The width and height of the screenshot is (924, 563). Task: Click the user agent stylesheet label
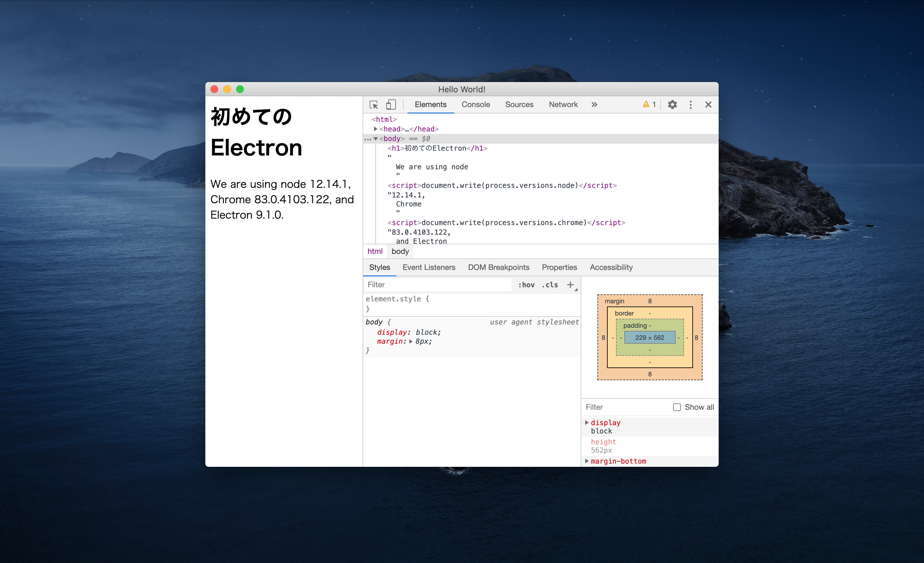534,322
